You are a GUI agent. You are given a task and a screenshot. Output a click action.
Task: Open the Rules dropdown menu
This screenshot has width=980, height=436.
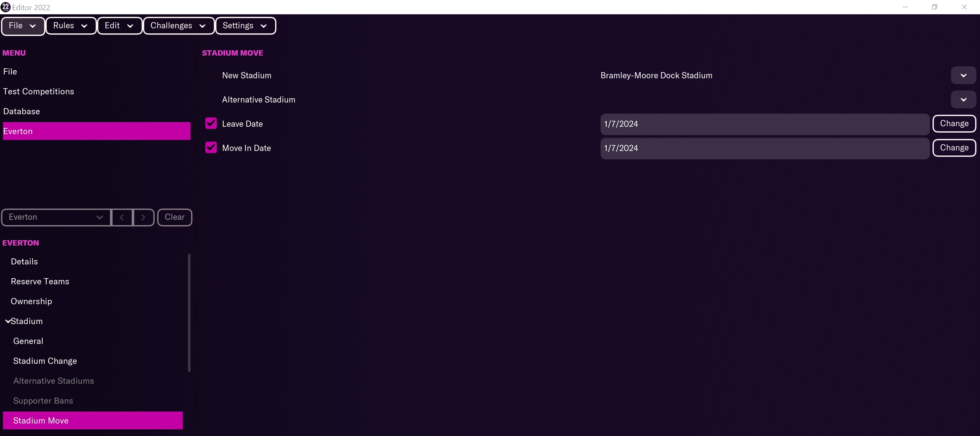point(71,26)
